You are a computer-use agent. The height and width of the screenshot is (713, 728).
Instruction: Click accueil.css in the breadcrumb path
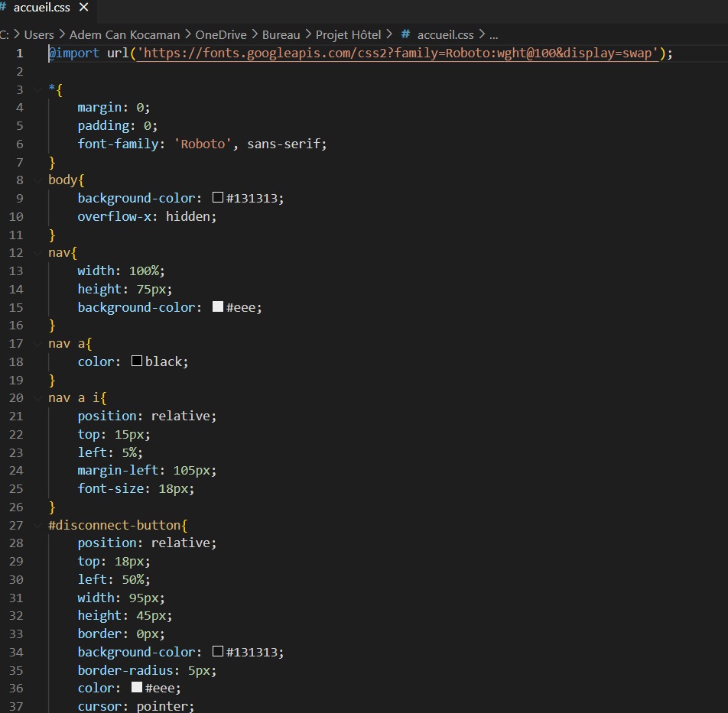click(x=445, y=34)
